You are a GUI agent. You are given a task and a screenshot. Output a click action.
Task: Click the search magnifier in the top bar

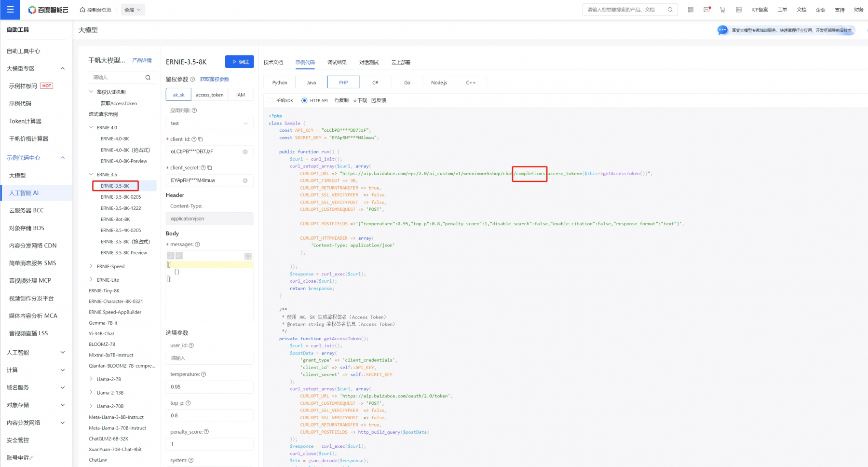670,10
